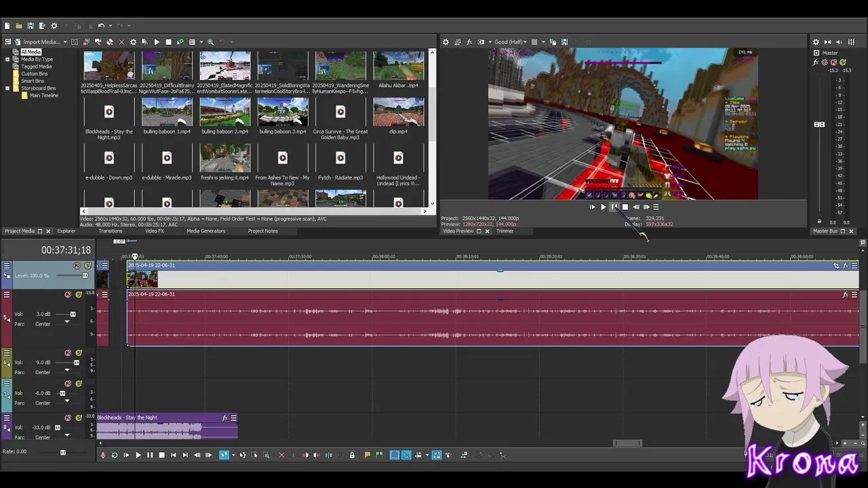
Task: Remove selected media with the red X
Action: point(121,42)
